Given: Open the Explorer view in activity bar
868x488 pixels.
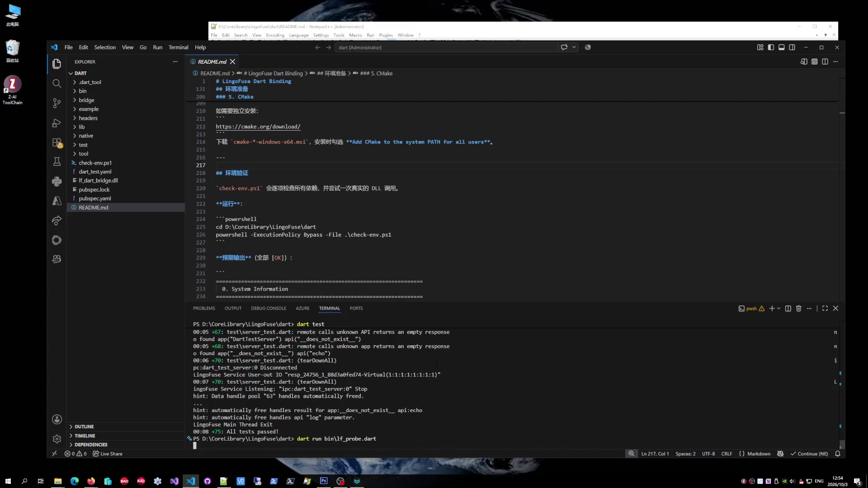Looking at the screenshot, I should pos(57,64).
